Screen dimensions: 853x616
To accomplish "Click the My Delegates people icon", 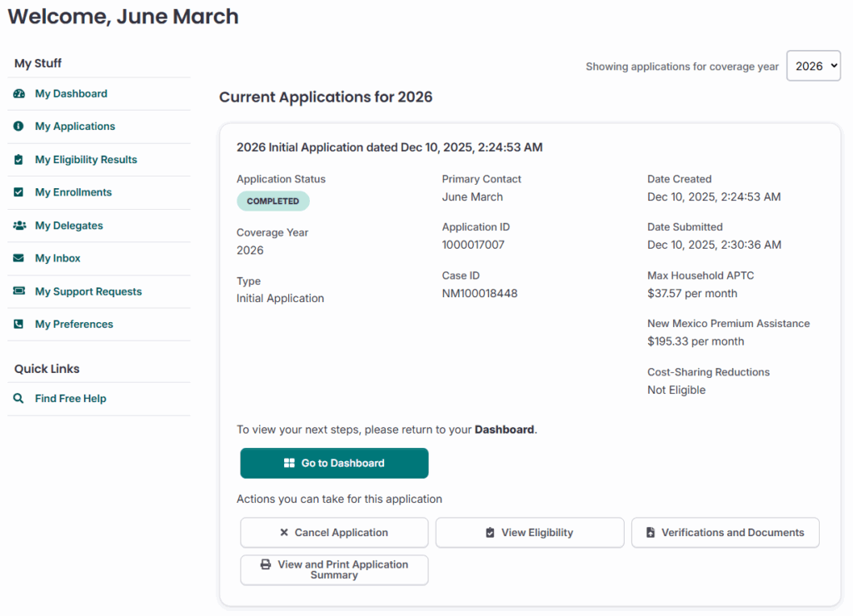I will (x=19, y=226).
